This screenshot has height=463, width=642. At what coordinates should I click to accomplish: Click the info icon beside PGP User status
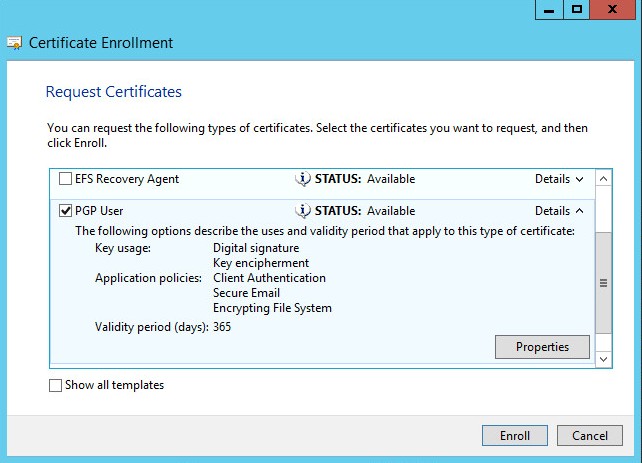pos(303,211)
